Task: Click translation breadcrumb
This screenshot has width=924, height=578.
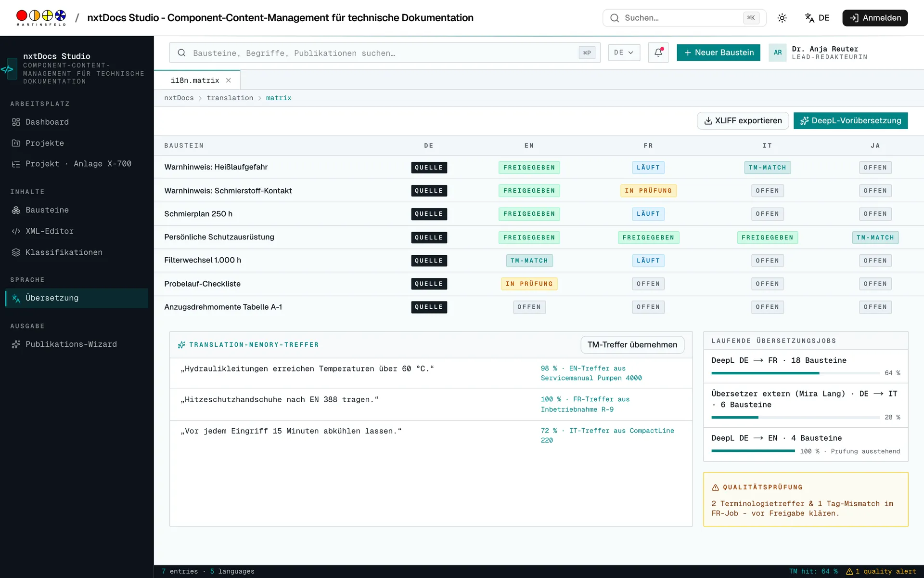Action: tap(230, 98)
